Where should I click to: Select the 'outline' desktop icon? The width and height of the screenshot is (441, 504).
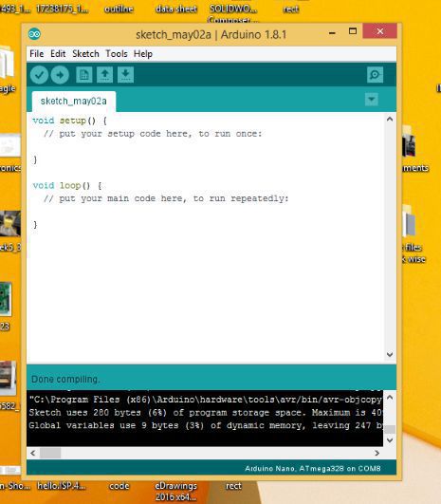[x=119, y=9]
